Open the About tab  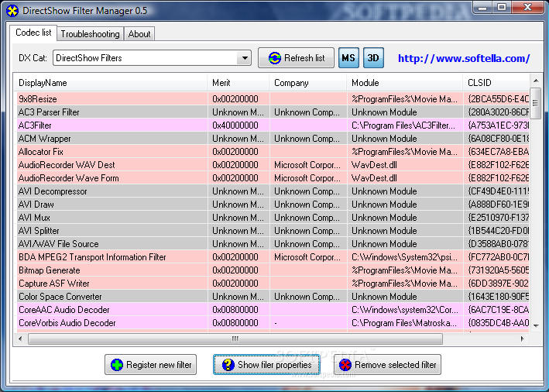pyautogui.click(x=139, y=34)
